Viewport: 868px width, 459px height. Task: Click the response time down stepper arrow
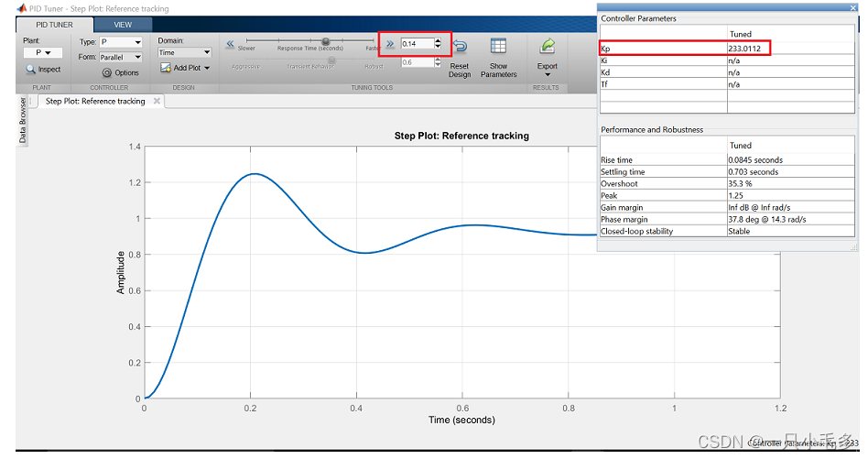438,47
